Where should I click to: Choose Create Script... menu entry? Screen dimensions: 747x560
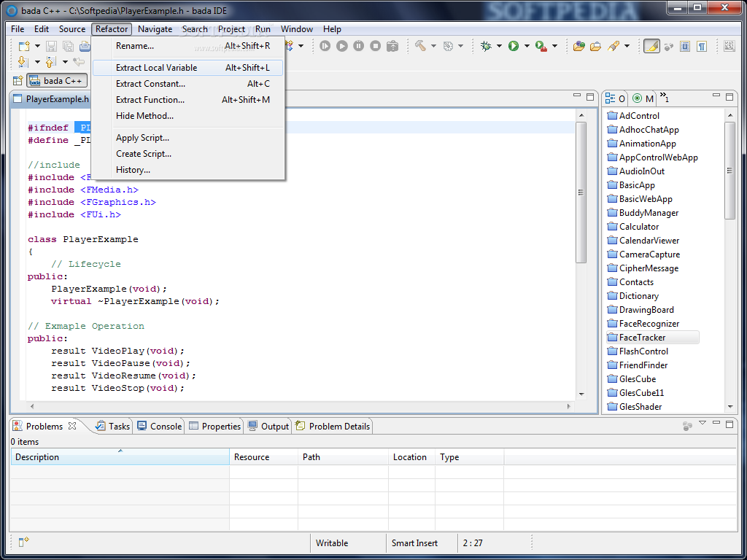coord(189,154)
